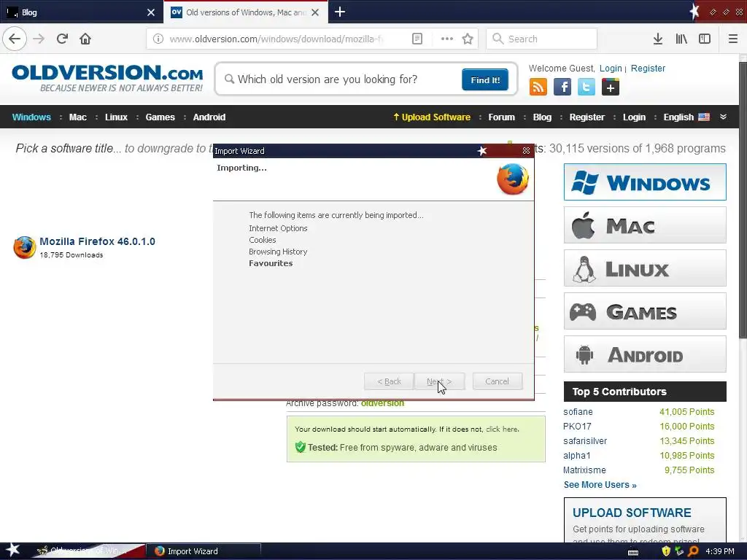Image resolution: width=747 pixels, height=560 pixels.
Task: Open page actions three-dot menu
Action: (x=447, y=39)
